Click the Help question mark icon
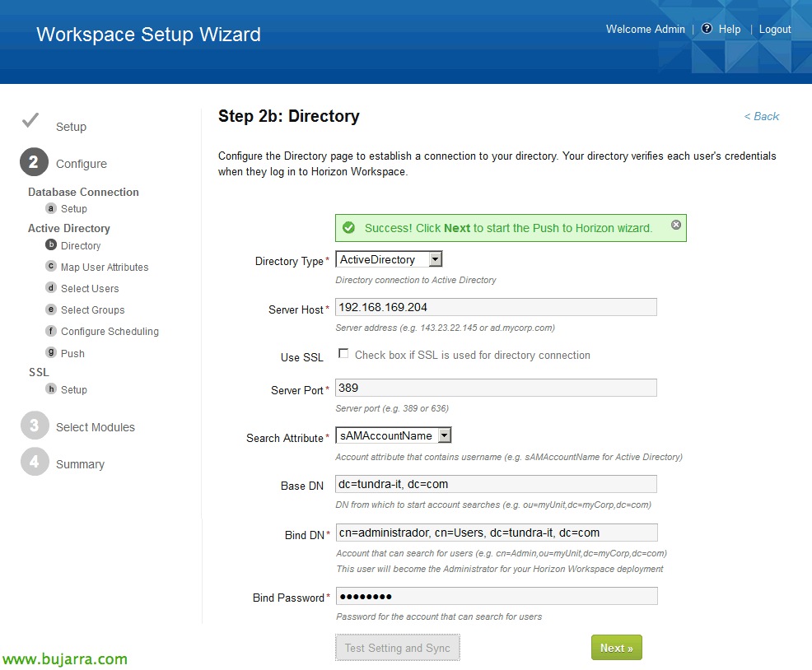 707,29
